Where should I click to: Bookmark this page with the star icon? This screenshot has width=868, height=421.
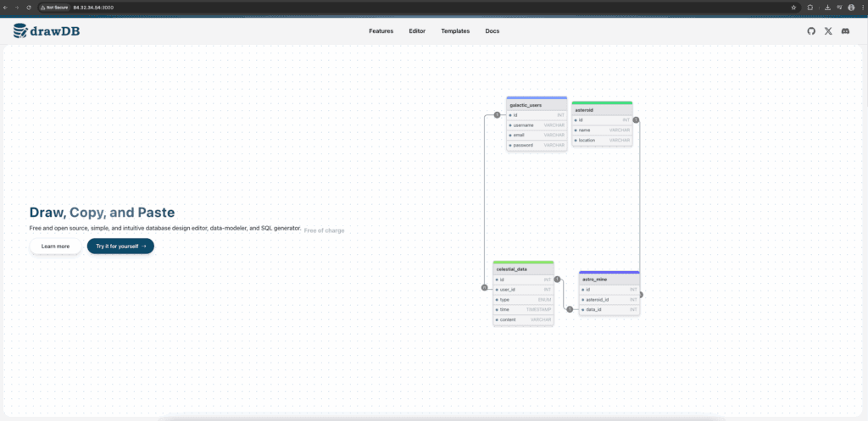click(793, 8)
